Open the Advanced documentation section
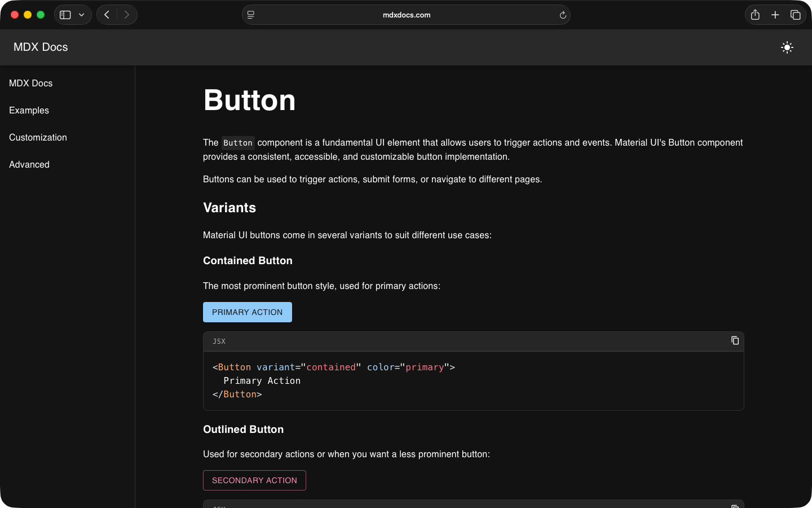Screen dimensions: 812x508 point(29,164)
